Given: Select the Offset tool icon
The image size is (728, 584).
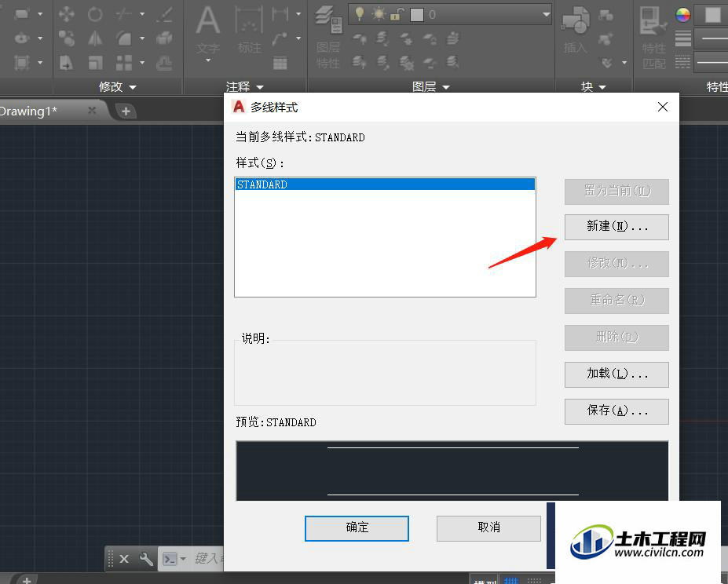Looking at the screenshot, I should [164, 62].
